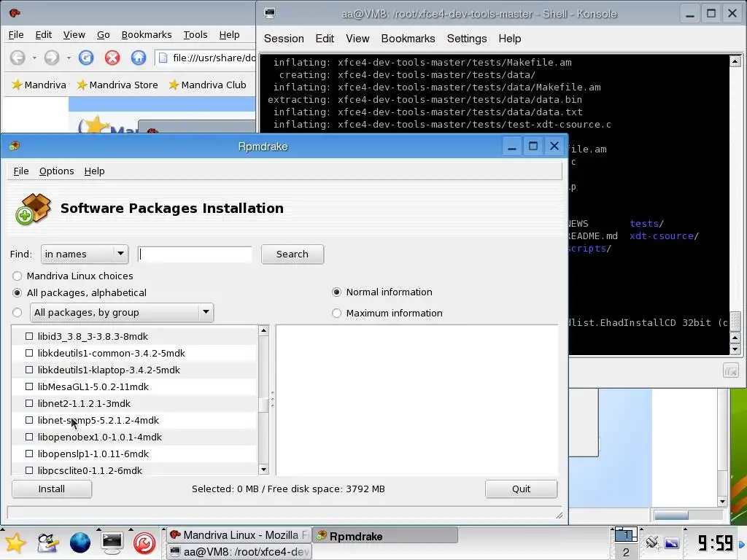Choose Normal information option

click(336, 292)
